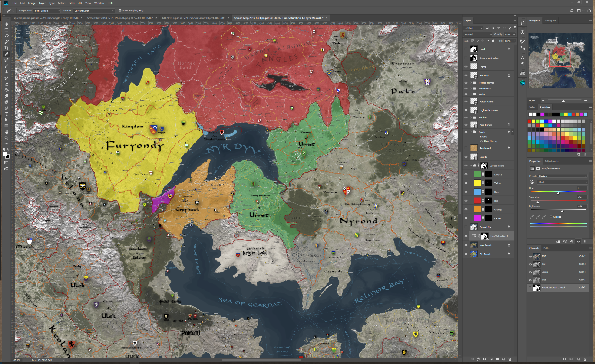Click the delete layer trash icon
This screenshot has height=364, width=595.
coord(510,359)
